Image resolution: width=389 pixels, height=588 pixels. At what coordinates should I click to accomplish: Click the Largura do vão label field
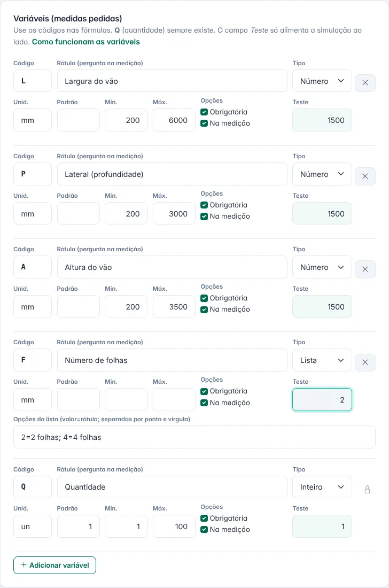[172, 81]
